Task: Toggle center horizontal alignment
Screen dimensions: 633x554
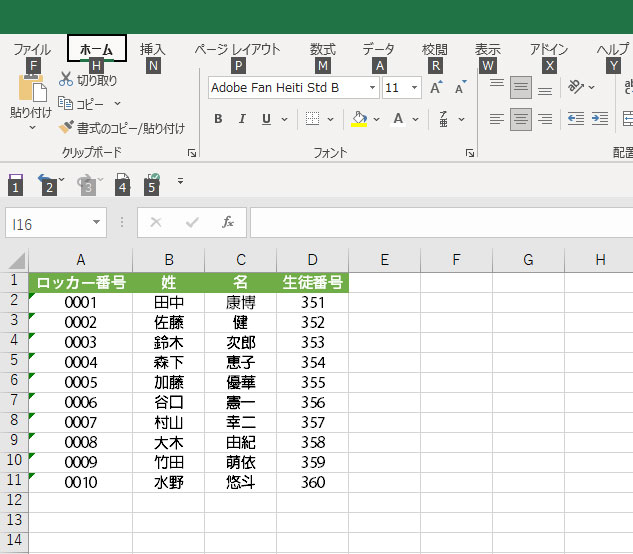Action: pos(520,119)
